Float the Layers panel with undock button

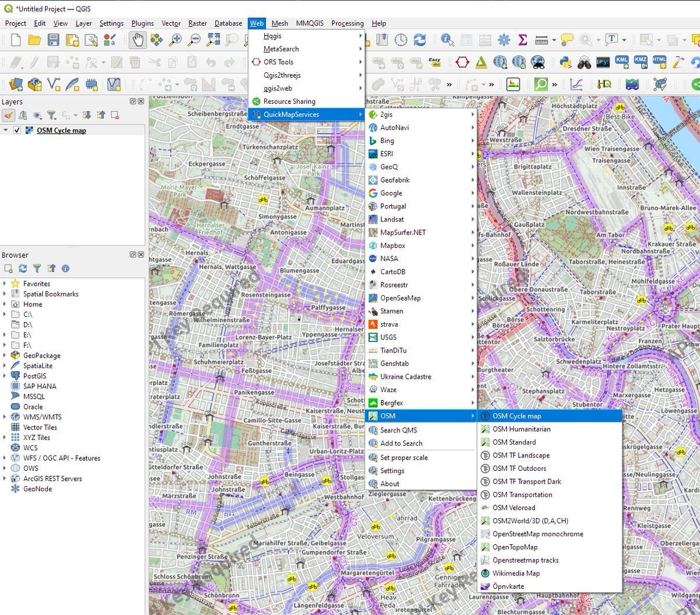pyautogui.click(x=133, y=102)
